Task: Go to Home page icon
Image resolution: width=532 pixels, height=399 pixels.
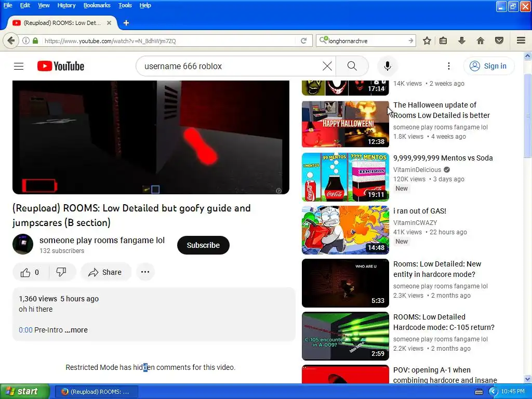Action: [x=481, y=41]
